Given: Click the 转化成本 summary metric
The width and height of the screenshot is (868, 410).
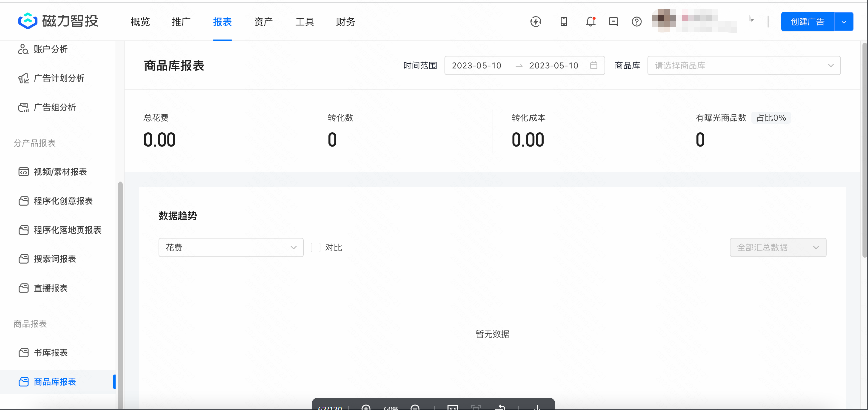Looking at the screenshot, I should (x=528, y=131).
